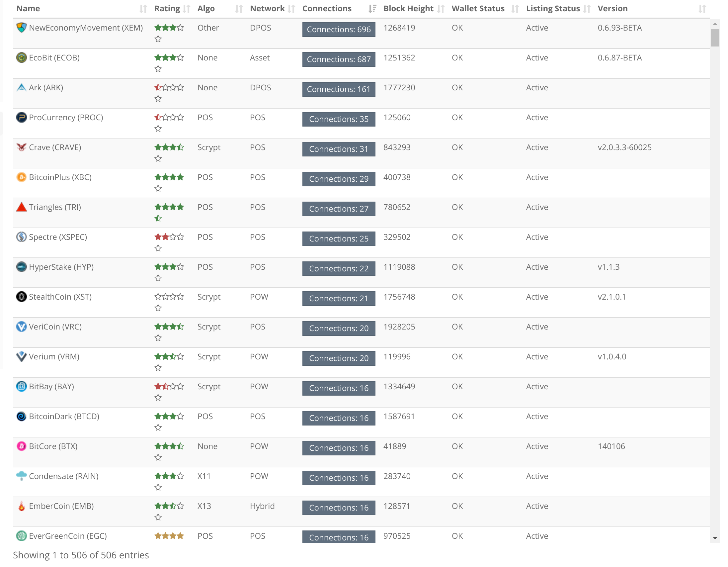Click the gold star rating of EverGreenCoin (EGC)
This screenshot has width=728, height=567.
pyautogui.click(x=169, y=536)
